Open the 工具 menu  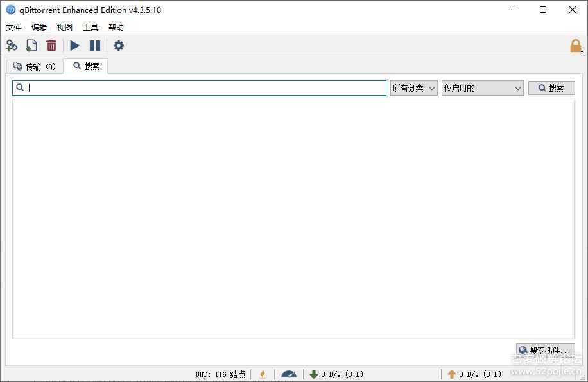(91, 28)
